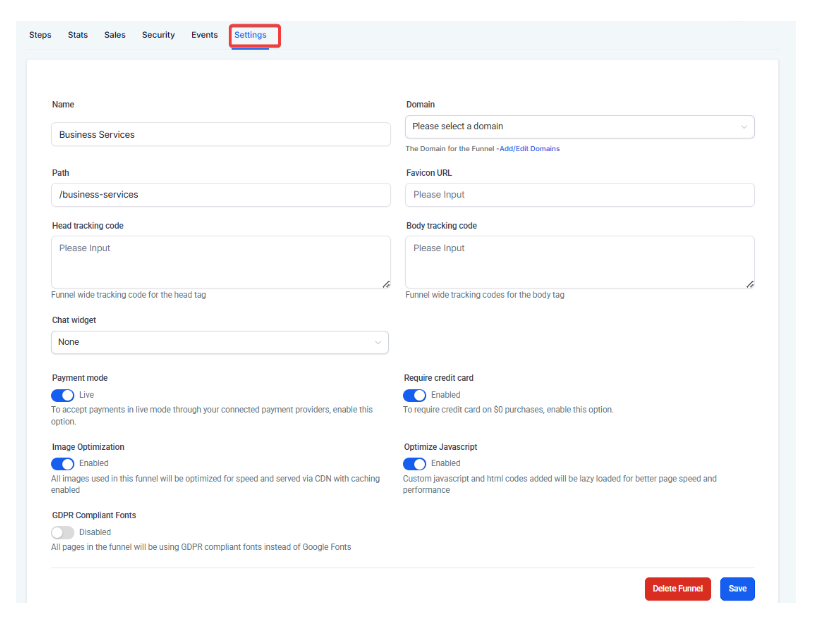Select the Events tab
Screen dimensions: 816x630
coord(204,35)
